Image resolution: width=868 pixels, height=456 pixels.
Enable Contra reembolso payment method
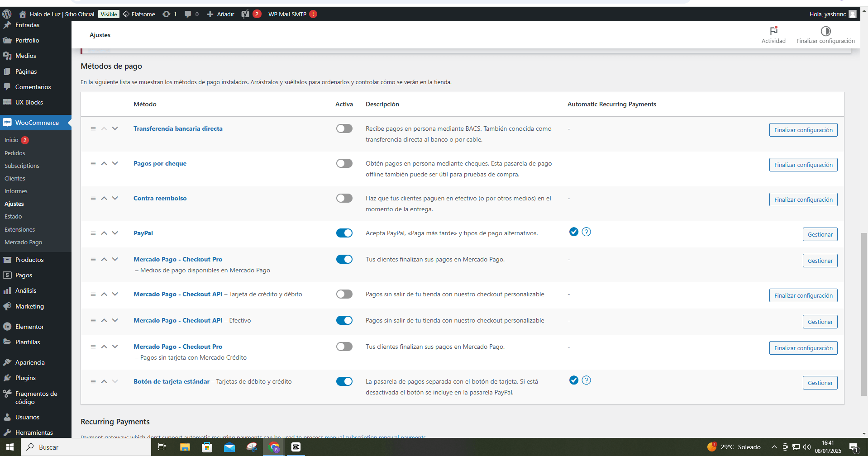344,199
